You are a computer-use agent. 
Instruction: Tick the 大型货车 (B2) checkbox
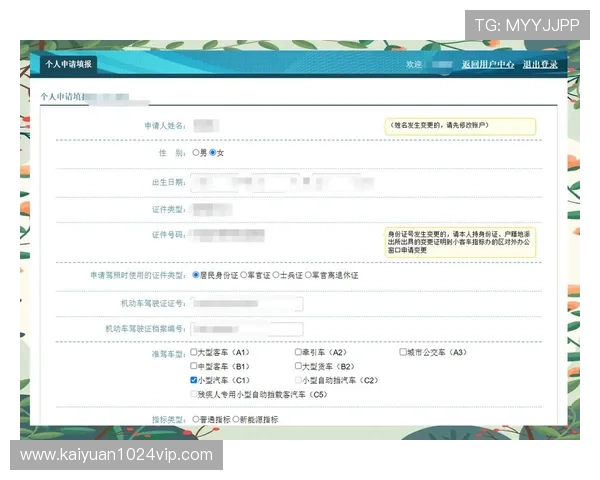click(x=298, y=366)
